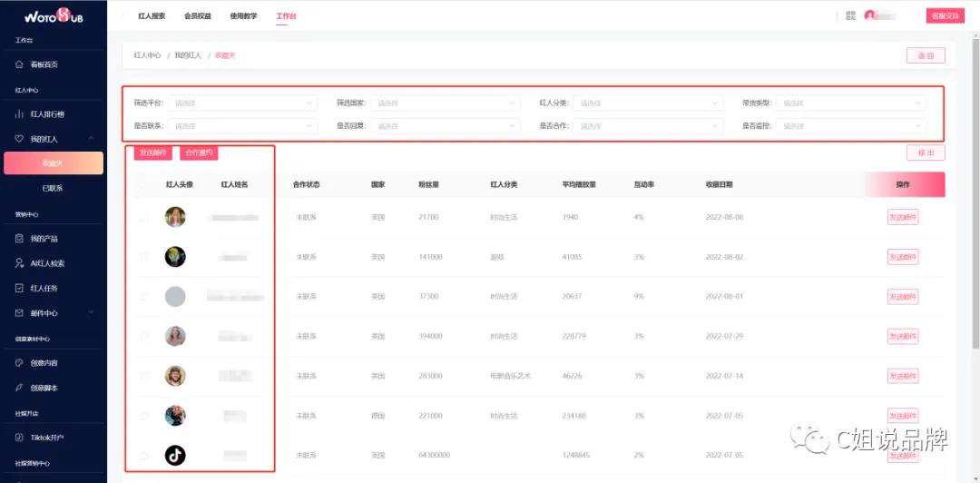Open 红人排行榜 bar chart icon
Viewport: 980px width, 483px height.
coord(19,113)
